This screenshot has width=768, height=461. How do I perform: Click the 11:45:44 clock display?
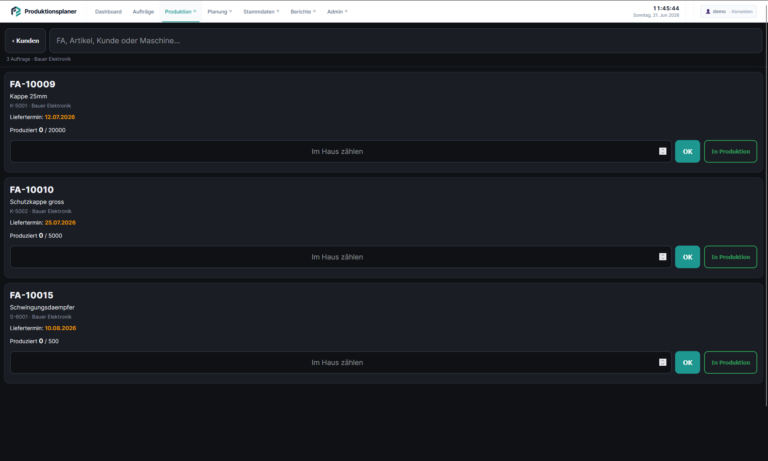click(666, 8)
